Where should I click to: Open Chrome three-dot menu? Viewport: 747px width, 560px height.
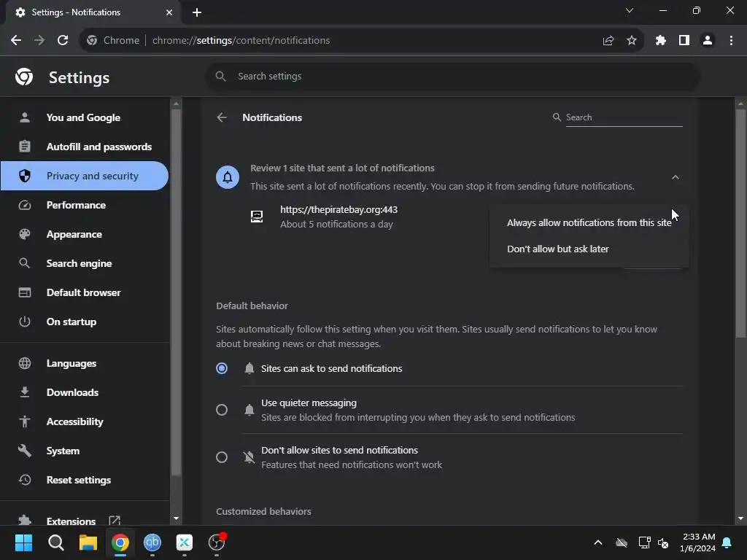731,41
